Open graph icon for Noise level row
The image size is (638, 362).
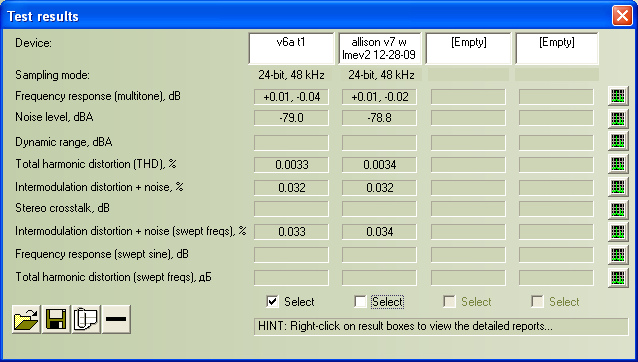618,119
